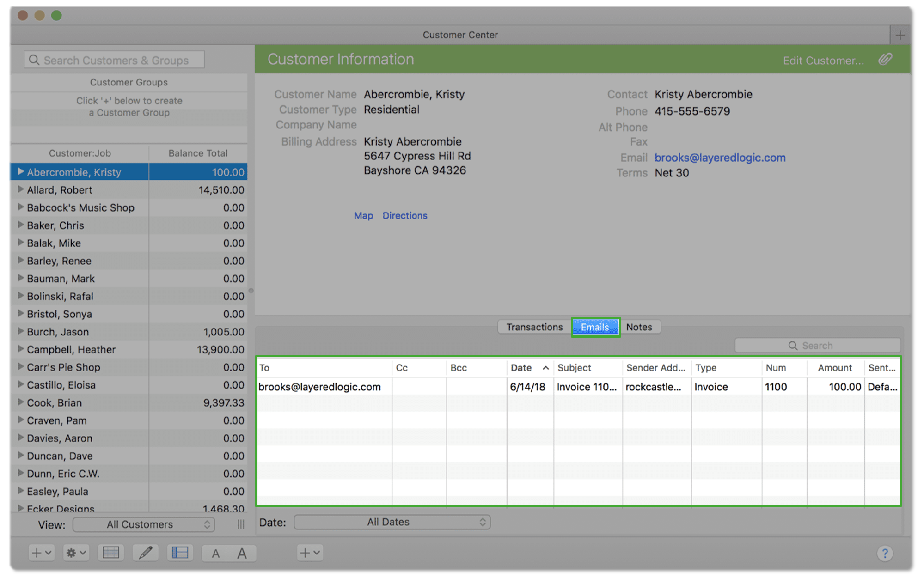Switch to the Transactions tab
This screenshot has height=584, width=924.
click(534, 327)
